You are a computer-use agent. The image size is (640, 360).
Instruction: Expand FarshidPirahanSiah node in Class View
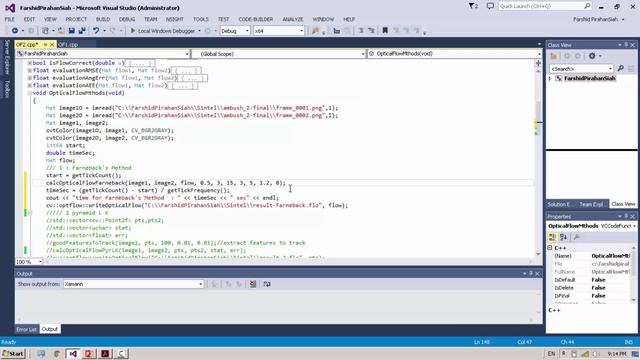(x=550, y=78)
